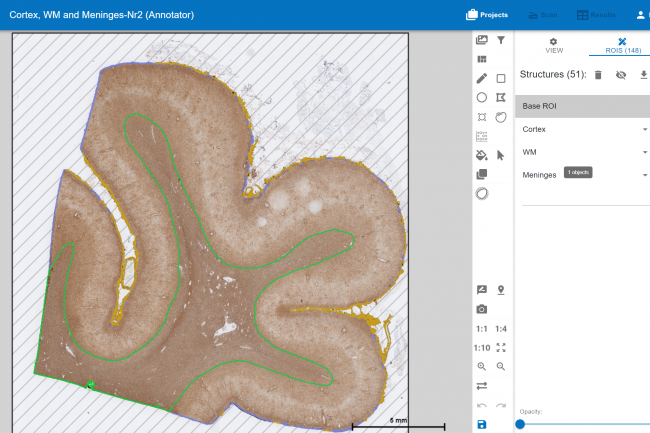Go to Projects in top bar
This screenshot has height=433, width=650.
[487, 15]
